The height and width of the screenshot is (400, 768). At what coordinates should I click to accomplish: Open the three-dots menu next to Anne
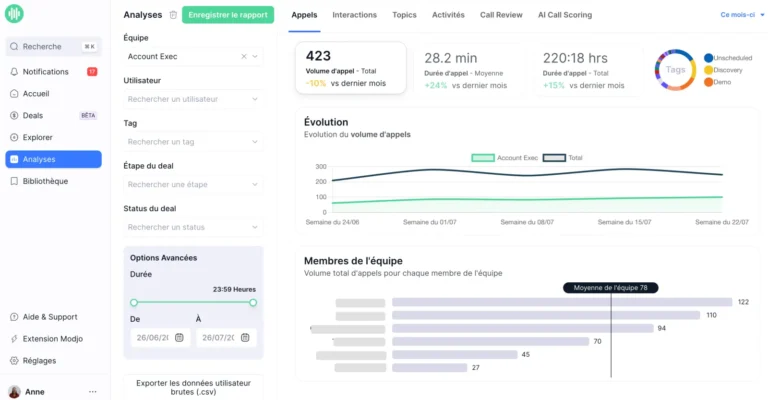click(x=93, y=392)
